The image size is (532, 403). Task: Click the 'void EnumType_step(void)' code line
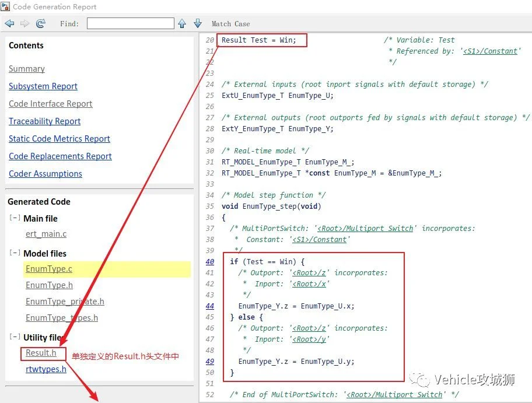271,206
